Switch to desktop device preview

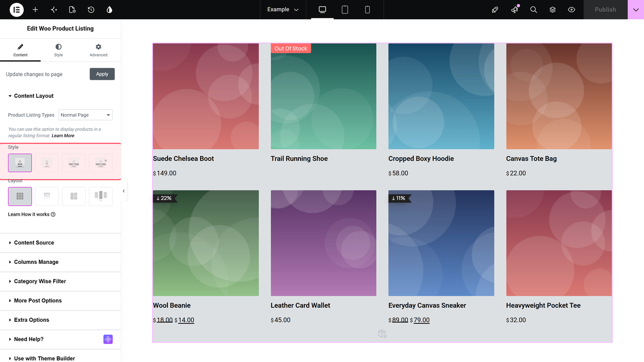pyautogui.click(x=323, y=10)
